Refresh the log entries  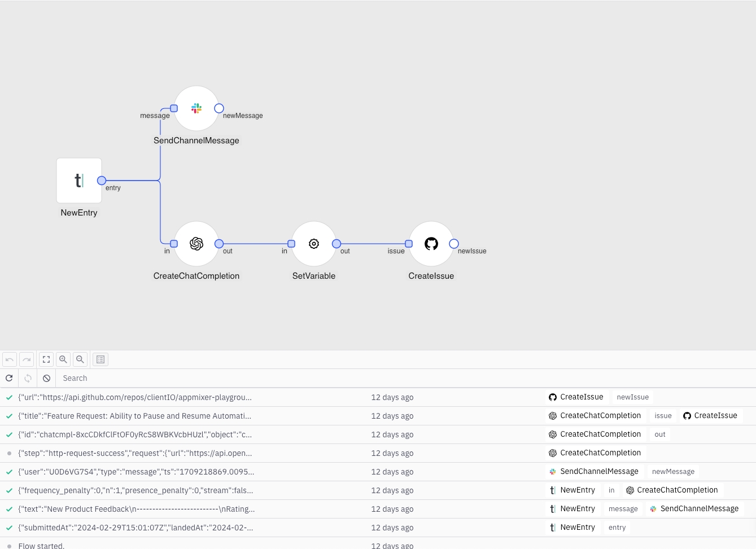(x=9, y=378)
